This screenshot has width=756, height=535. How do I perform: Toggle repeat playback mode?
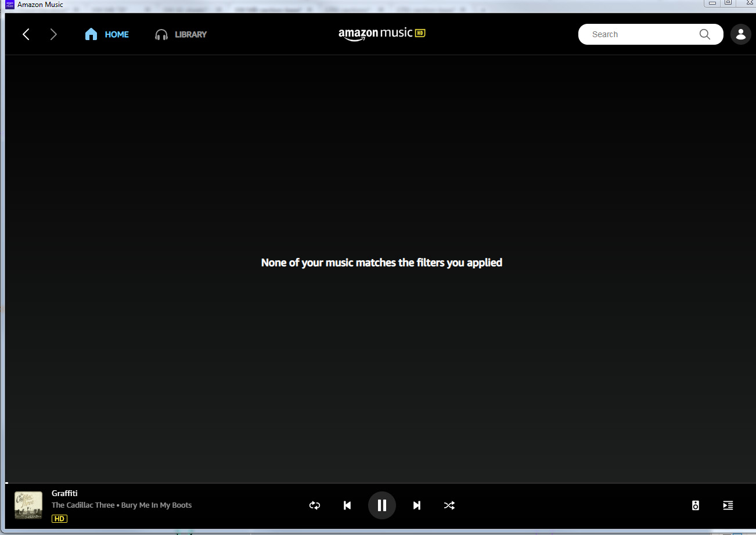pyautogui.click(x=314, y=505)
